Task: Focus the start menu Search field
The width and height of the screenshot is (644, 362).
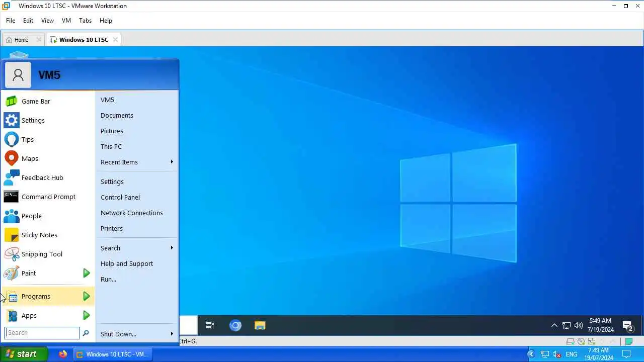Action: (x=42, y=333)
